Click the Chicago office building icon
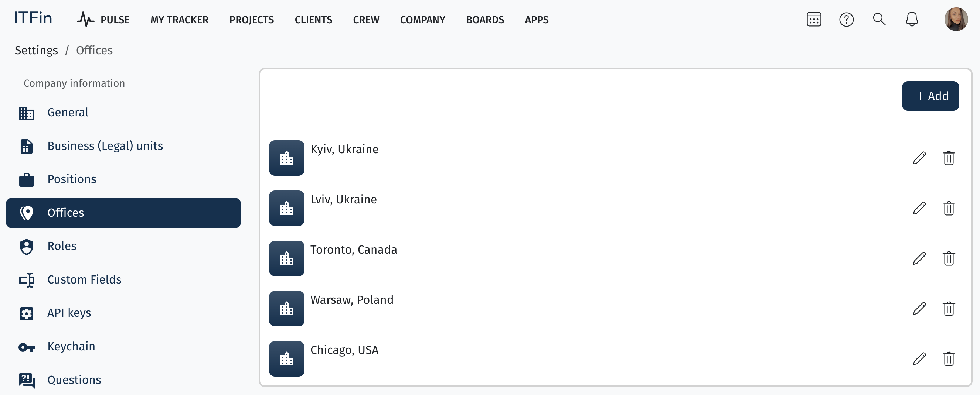Image resolution: width=980 pixels, height=395 pixels. point(286,358)
